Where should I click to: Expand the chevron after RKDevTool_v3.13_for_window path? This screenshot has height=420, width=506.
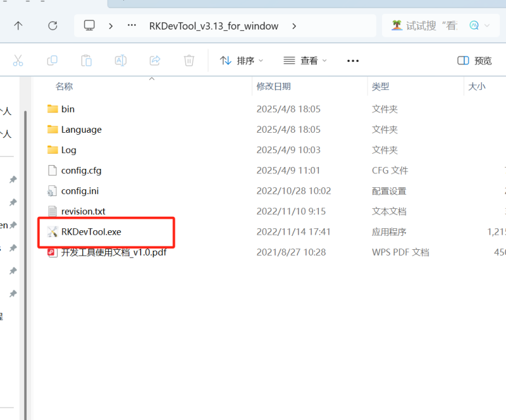click(x=293, y=26)
